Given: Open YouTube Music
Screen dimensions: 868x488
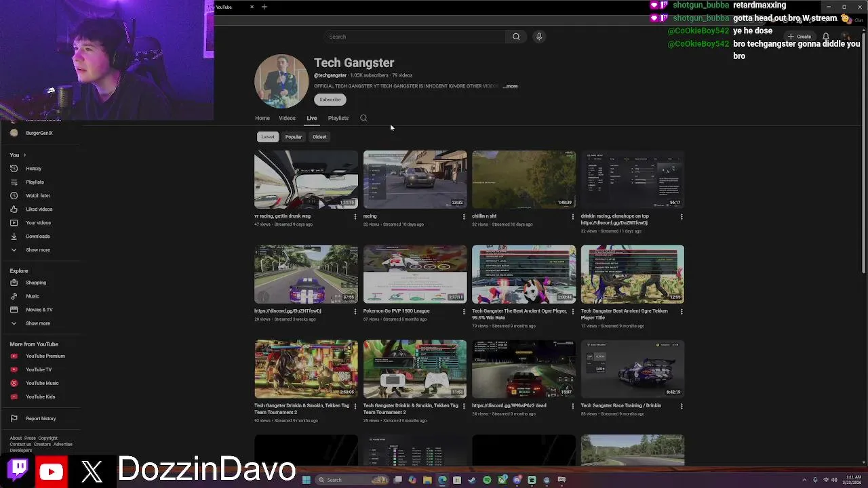Looking at the screenshot, I should point(42,383).
